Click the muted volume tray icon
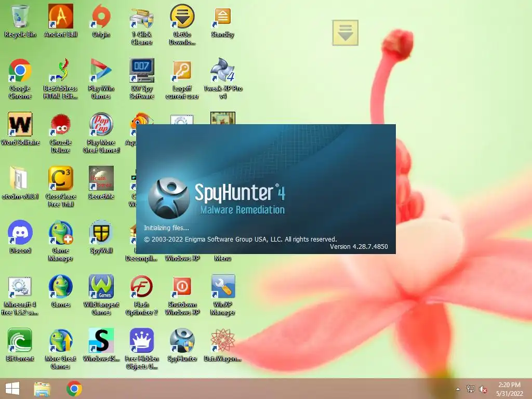Screen dimensions: 532x399 pyautogui.click(x=483, y=389)
